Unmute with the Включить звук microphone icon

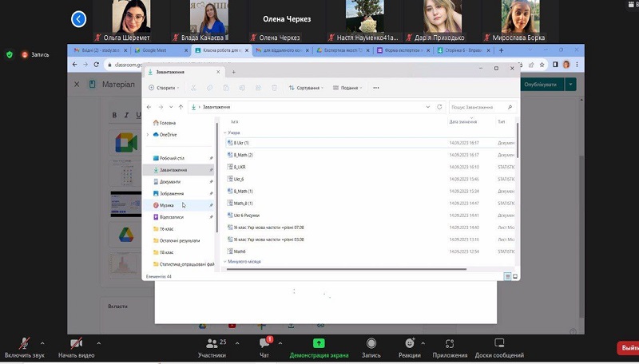click(25, 343)
